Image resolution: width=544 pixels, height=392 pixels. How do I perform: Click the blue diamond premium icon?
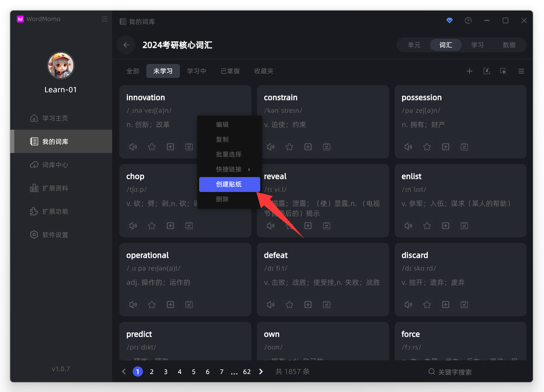(449, 21)
